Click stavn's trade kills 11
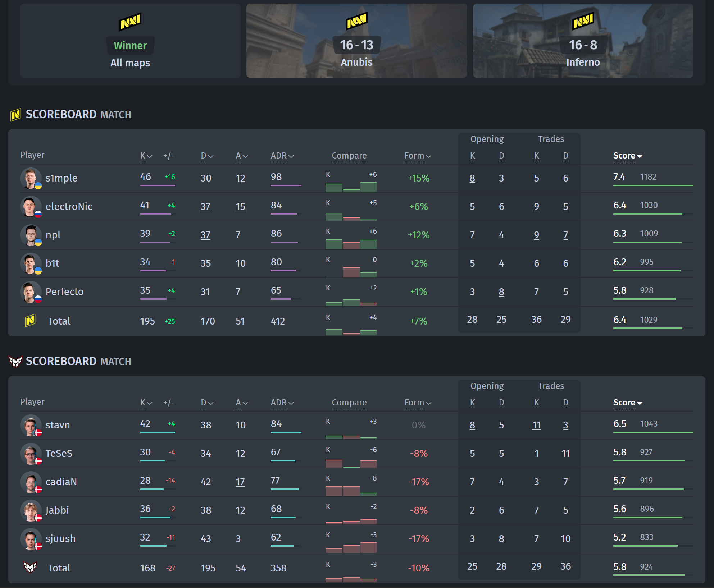 point(536,425)
